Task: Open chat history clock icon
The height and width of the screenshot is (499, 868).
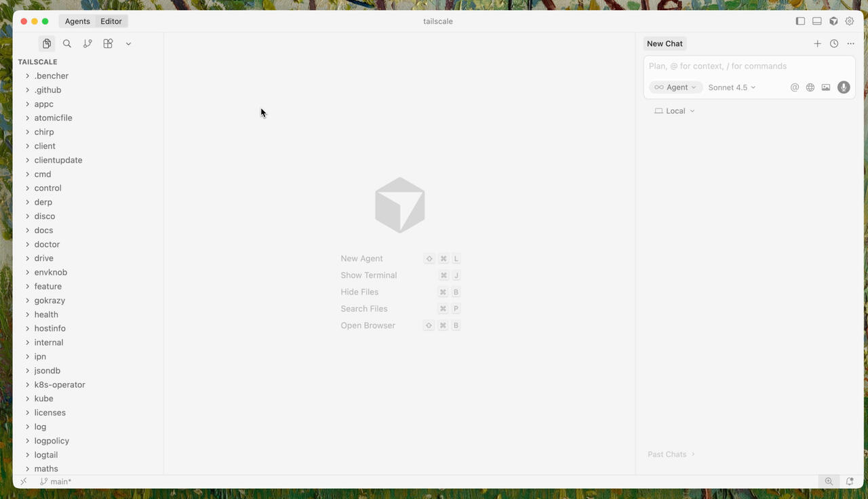Action: click(834, 43)
